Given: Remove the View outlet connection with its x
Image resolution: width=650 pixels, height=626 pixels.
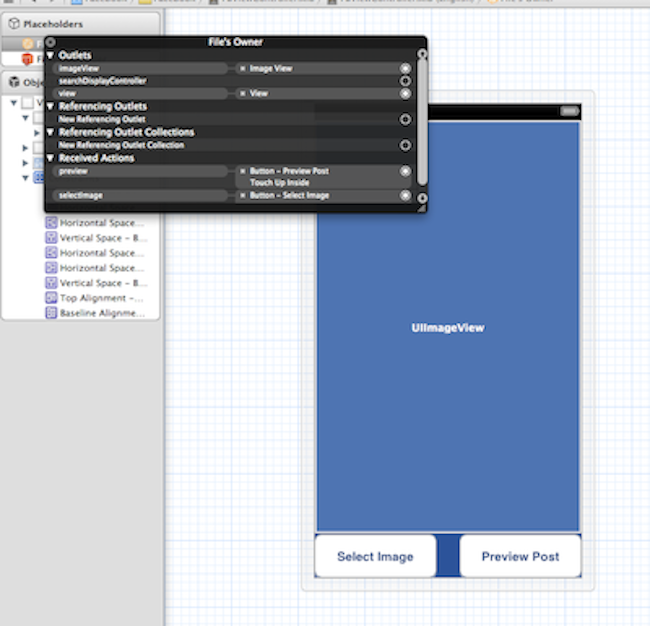Looking at the screenshot, I should tap(243, 93).
